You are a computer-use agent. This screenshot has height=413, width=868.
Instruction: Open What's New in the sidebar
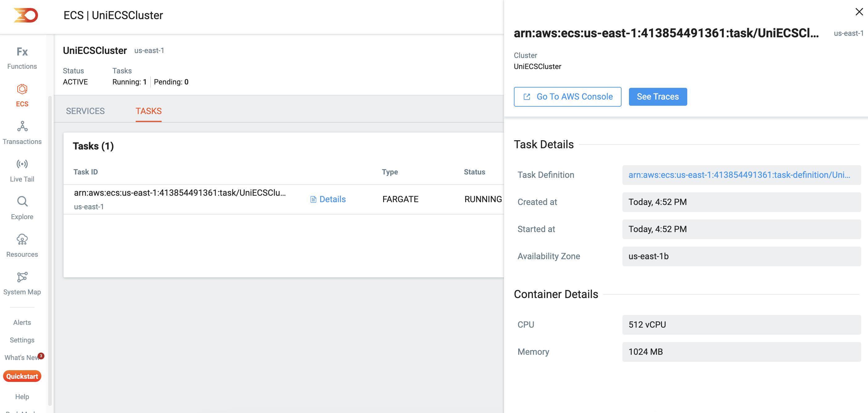coord(22,358)
